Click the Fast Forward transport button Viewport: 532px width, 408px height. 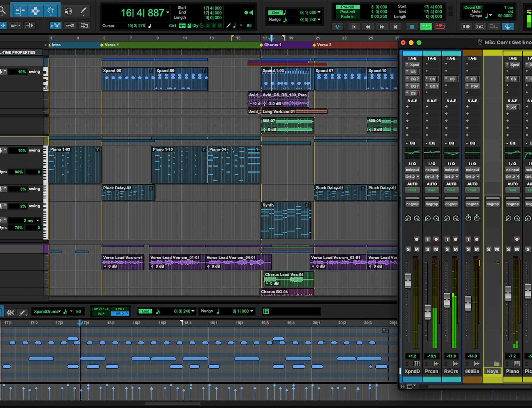click(382, 27)
